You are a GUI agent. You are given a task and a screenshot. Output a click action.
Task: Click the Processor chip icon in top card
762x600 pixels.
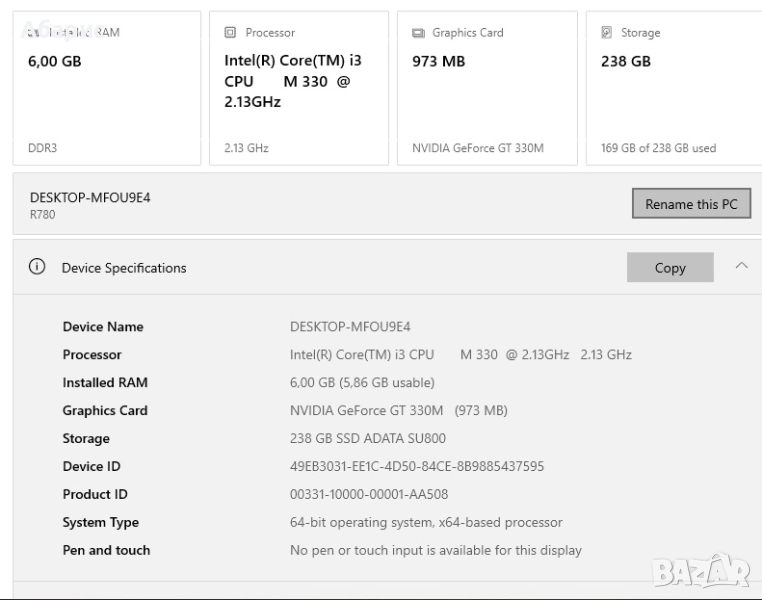pyautogui.click(x=230, y=33)
